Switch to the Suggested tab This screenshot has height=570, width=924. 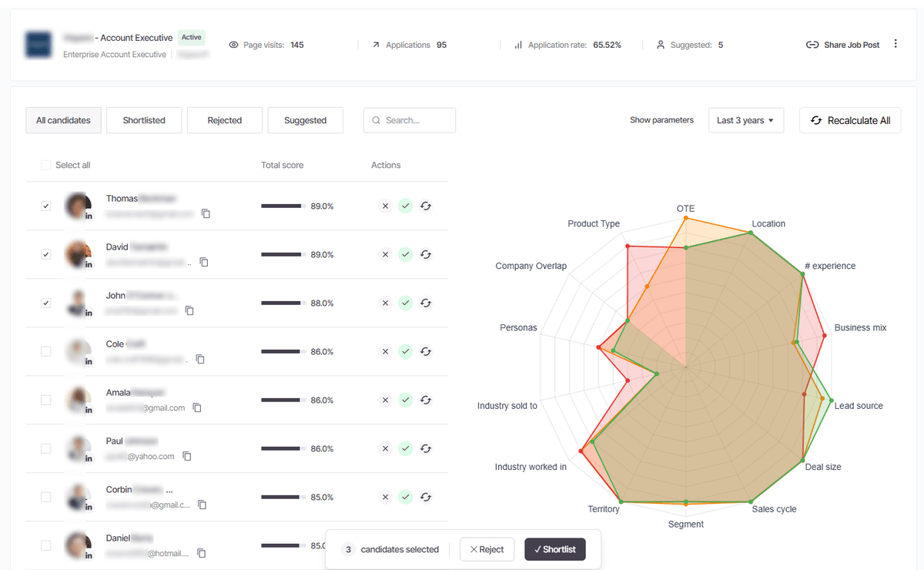coord(305,120)
